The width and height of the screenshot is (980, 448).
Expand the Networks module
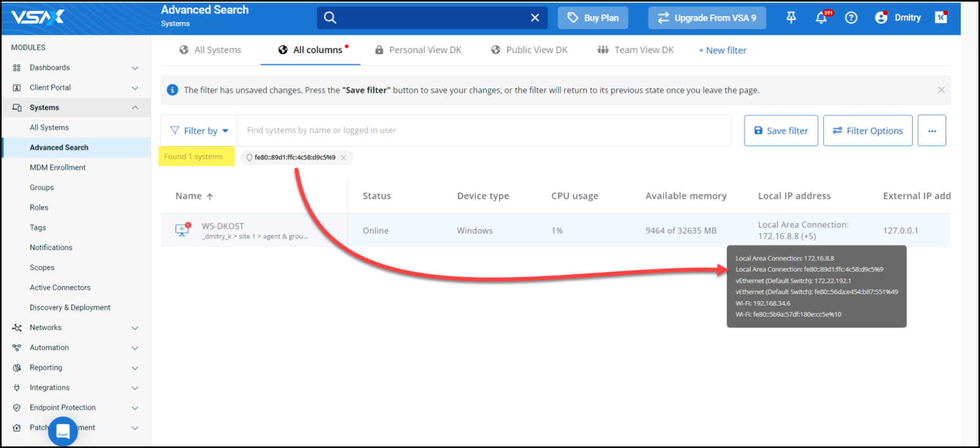135,328
